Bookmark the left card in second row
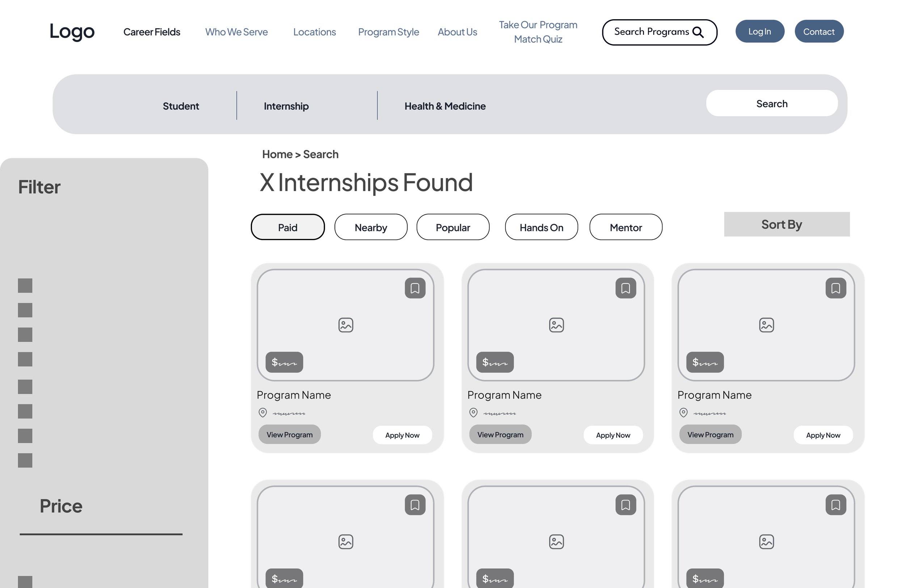905x588 pixels. 415,505
